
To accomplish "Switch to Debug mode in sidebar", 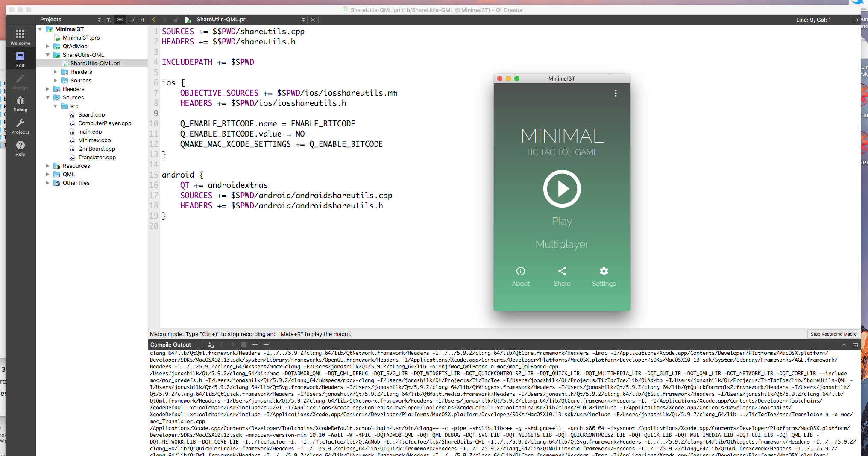I will pos(20,104).
